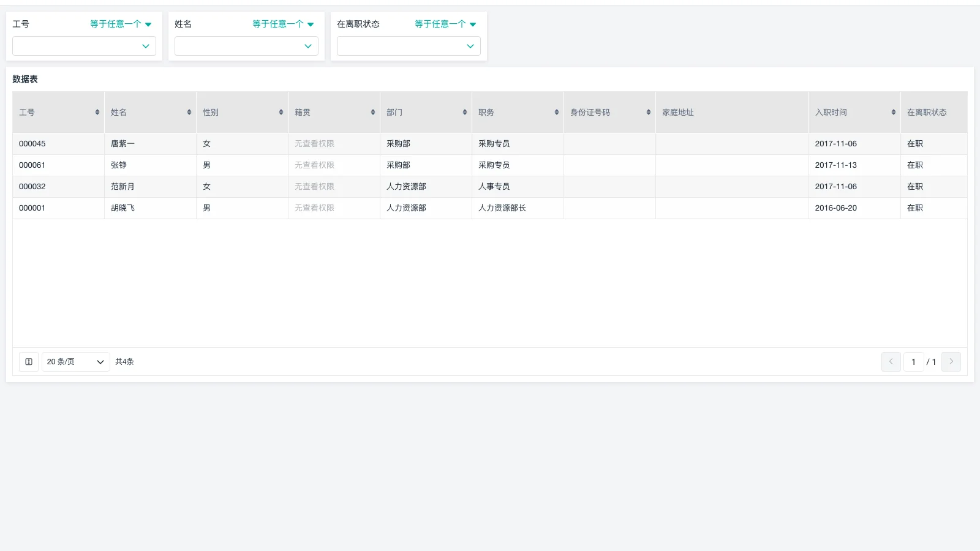
Task: Sort the 职务 column using its sort icon
Action: (556, 112)
